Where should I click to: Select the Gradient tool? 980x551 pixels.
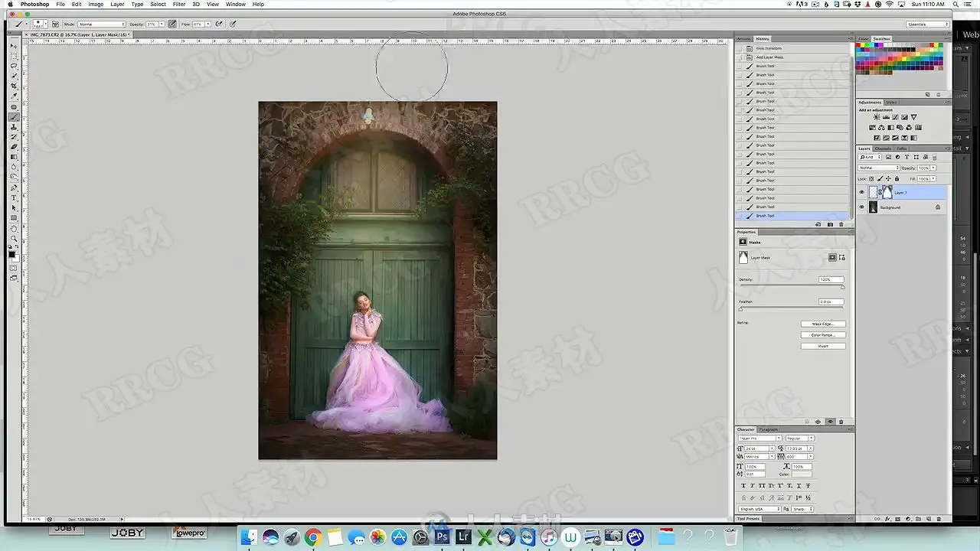[14, 157]
